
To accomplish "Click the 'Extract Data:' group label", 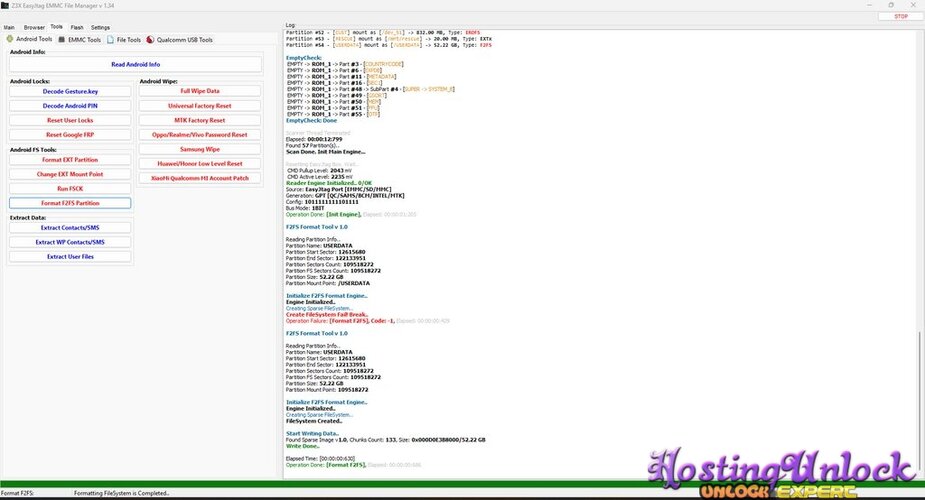I will [x=28, y=218].
